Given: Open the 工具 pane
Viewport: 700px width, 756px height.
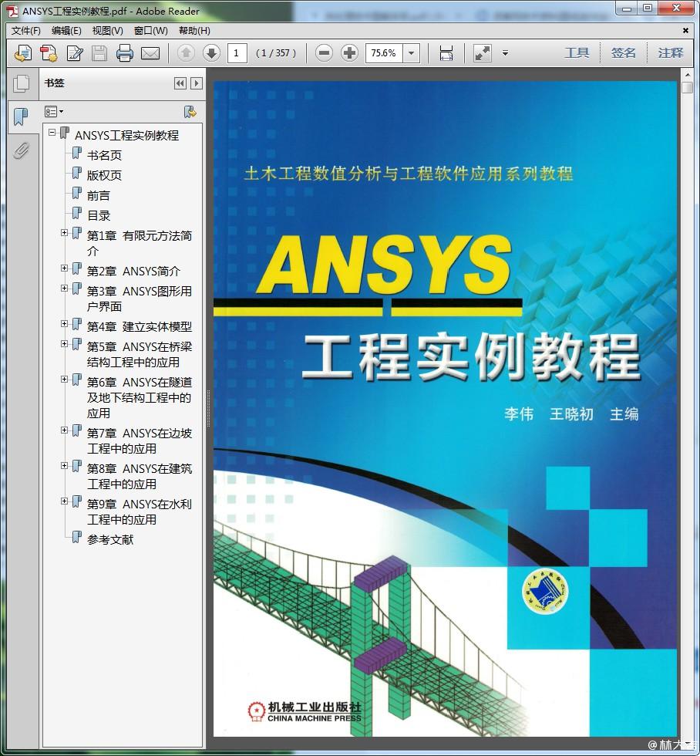Looking at the screenshot, I should 577,53.
